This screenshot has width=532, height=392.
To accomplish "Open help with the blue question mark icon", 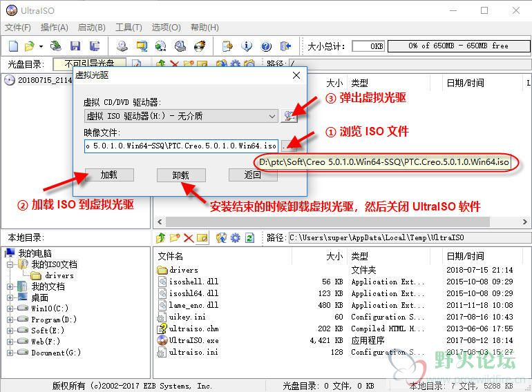I will 266,46.
